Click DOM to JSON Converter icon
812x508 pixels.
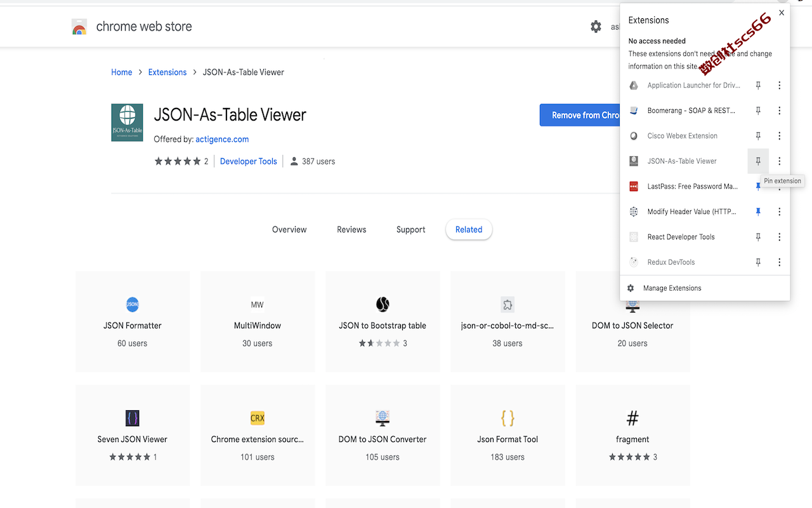point(383,418)
